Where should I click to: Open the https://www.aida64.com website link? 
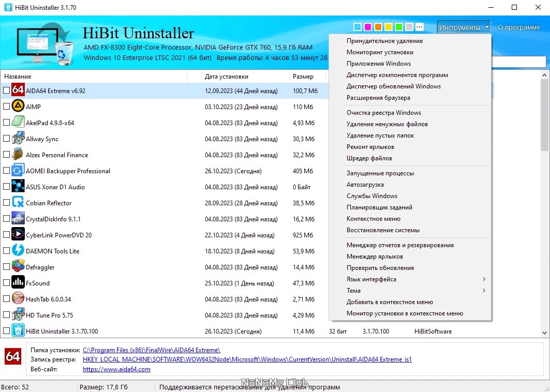pos(116,369)
